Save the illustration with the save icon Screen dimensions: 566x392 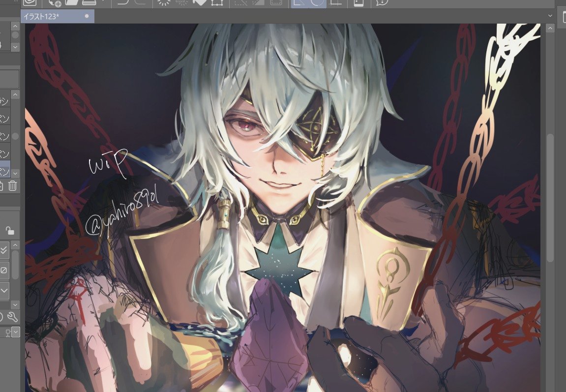click(89, 2)
